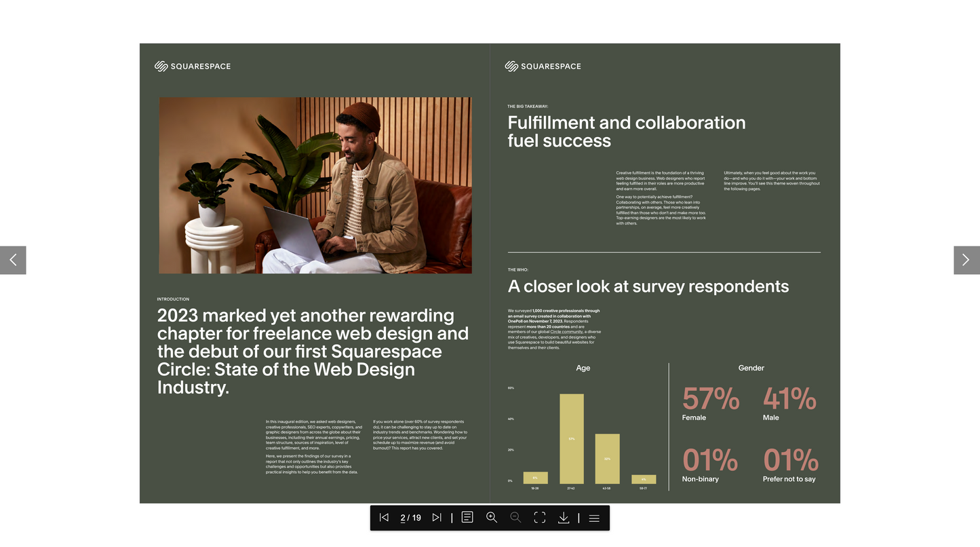Viewport: 980px width, 547px height.
Task: Click the 'THE WHO:' label
Action: coord(518,270)
